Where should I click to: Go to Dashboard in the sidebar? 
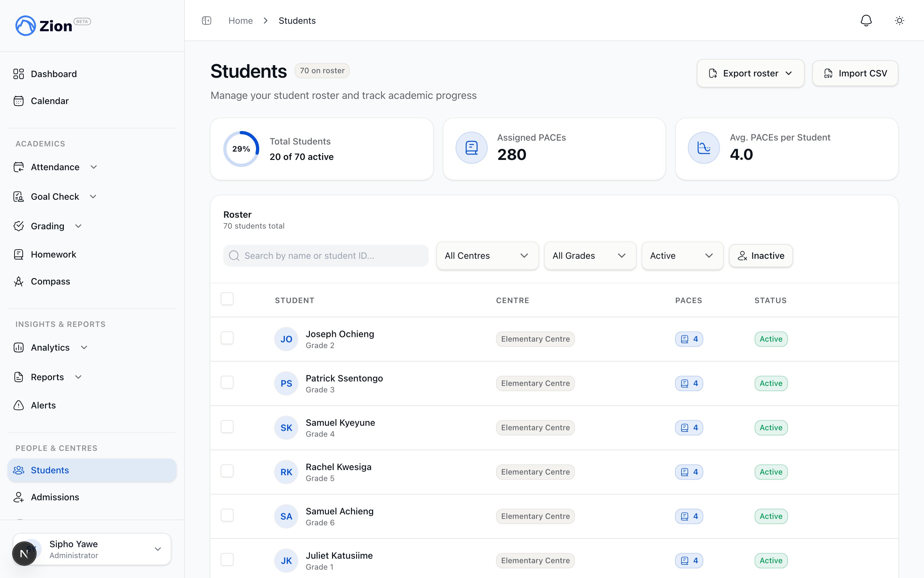point(92,74)
